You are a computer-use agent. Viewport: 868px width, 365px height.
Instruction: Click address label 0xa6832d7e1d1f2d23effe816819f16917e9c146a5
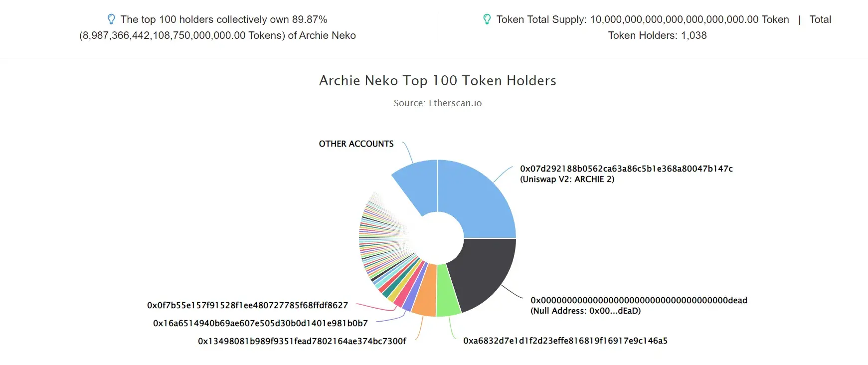point(565,341)
